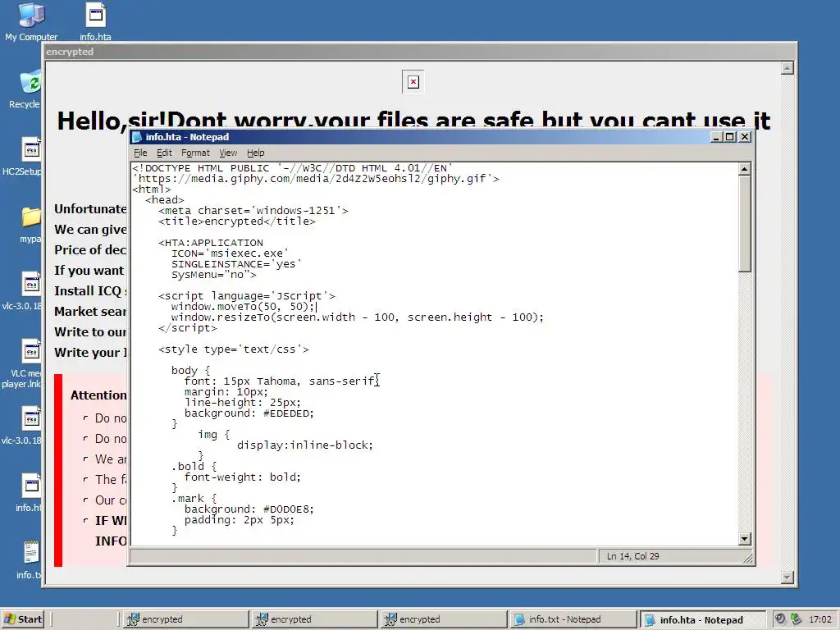Minimize the info.hta Notepad window
Screen dimensions: 840x630
(717, 137)
